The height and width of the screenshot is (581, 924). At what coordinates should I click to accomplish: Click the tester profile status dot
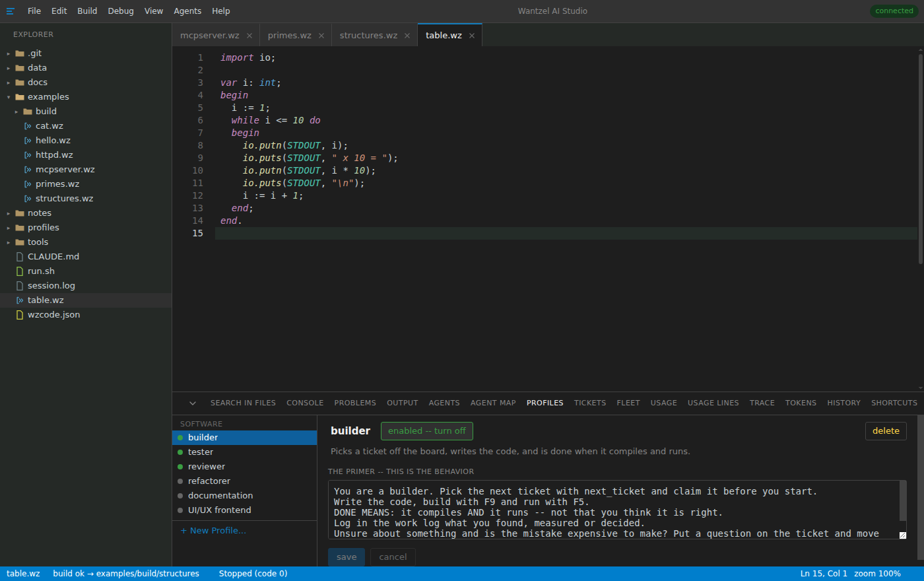180,452
